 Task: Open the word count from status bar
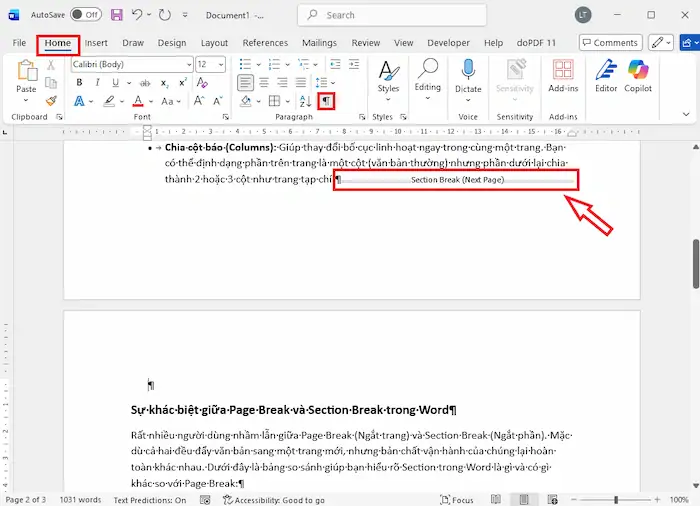(x=80, y=499)
